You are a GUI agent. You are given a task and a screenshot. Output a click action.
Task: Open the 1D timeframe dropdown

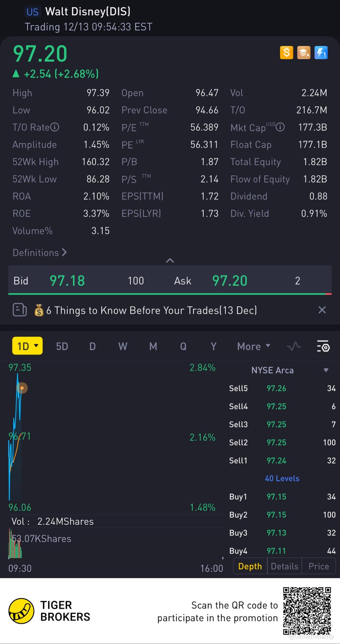(27, 346)
